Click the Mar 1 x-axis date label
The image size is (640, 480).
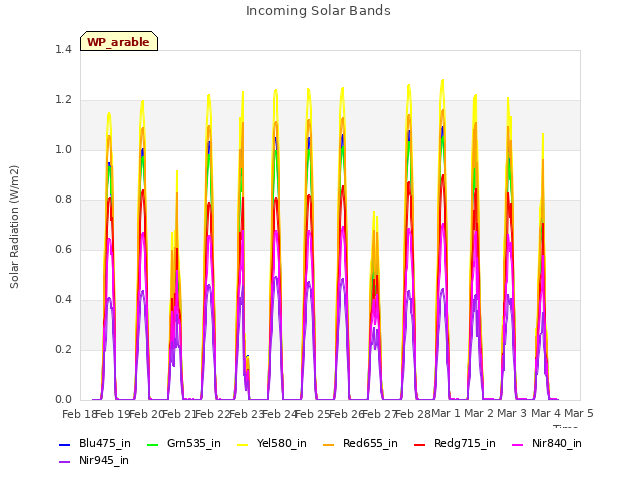pos(446,413)
